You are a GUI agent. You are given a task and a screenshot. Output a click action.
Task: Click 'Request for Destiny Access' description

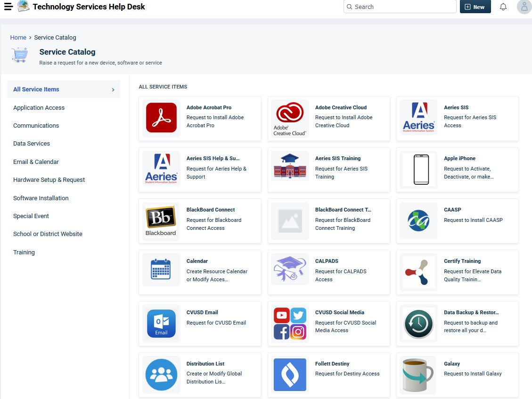(x=347, y=374)
